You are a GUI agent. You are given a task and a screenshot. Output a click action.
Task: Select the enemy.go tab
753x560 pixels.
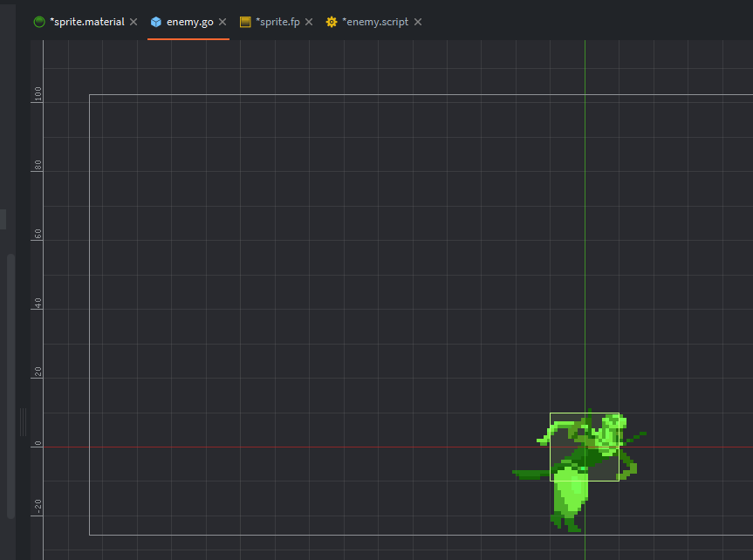tap(189, 22)
